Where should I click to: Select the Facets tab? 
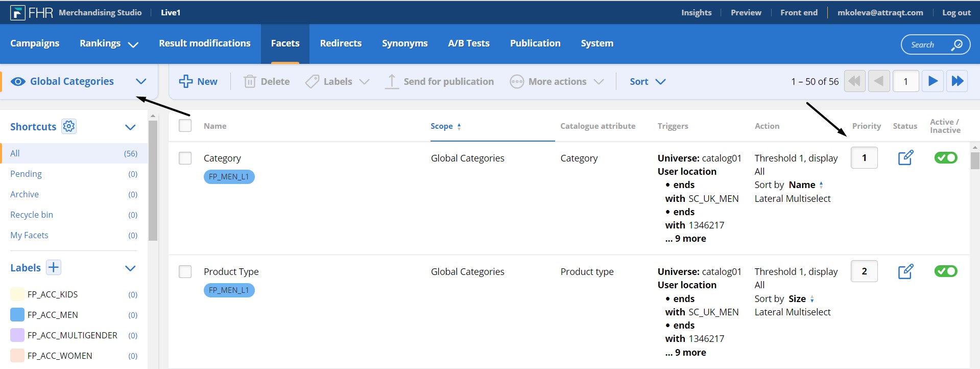[285, 43]
